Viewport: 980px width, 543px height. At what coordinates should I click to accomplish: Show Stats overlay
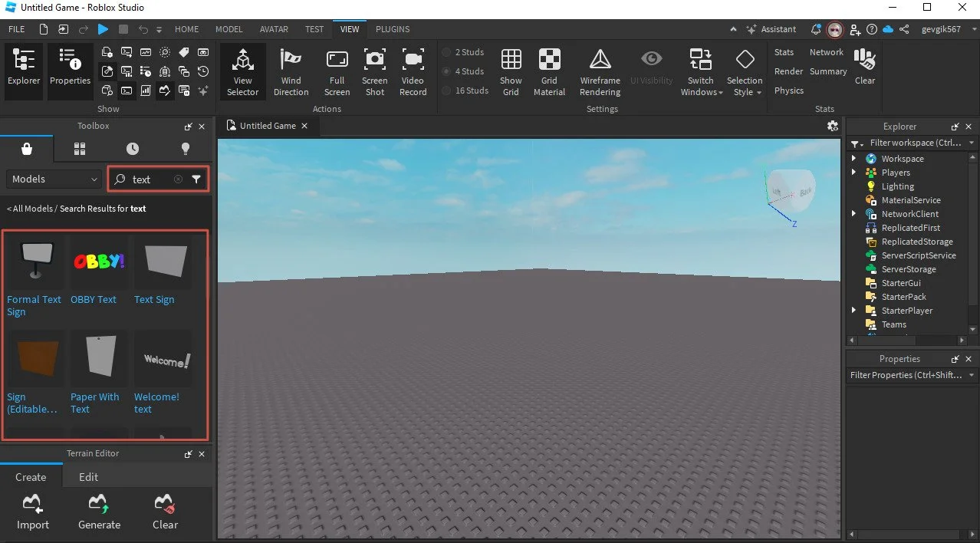click(x=784, y=52)
